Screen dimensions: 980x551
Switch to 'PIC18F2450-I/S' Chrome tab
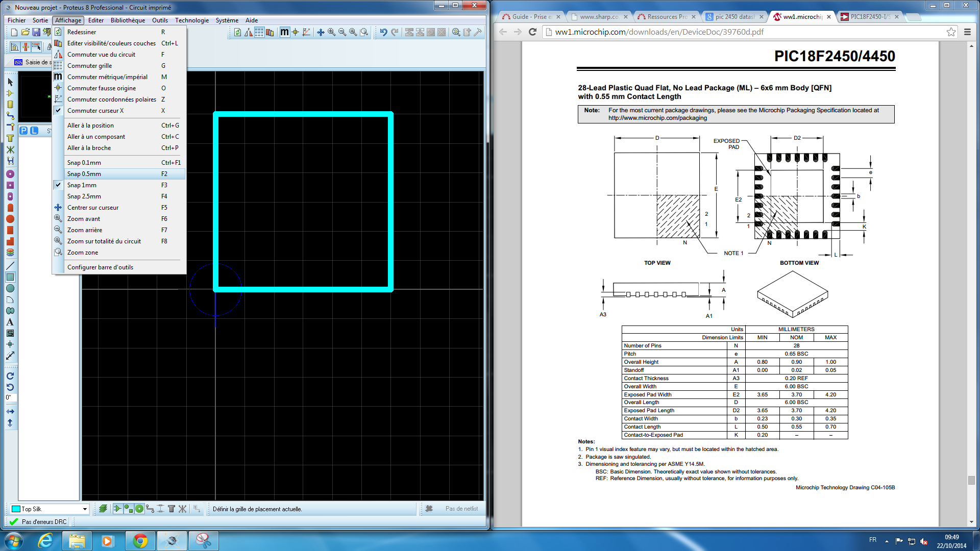[870, 17]
